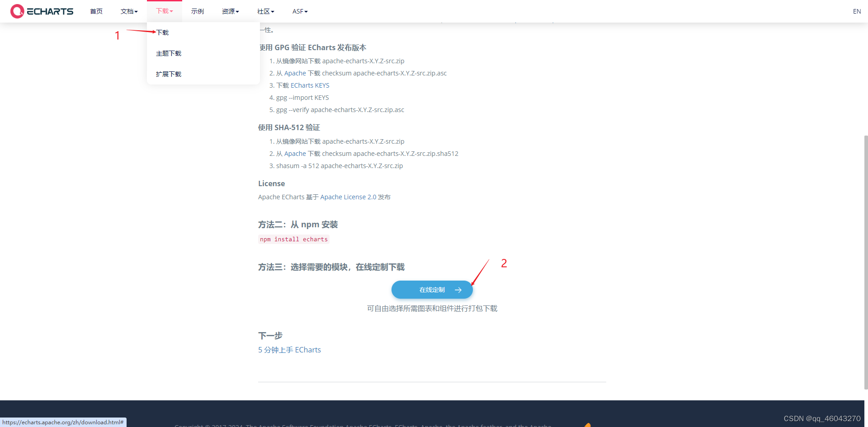This screenshot has width=868, height=427.
Task: Select 扩展下载 in the dropdown
Action: [169, 74]
